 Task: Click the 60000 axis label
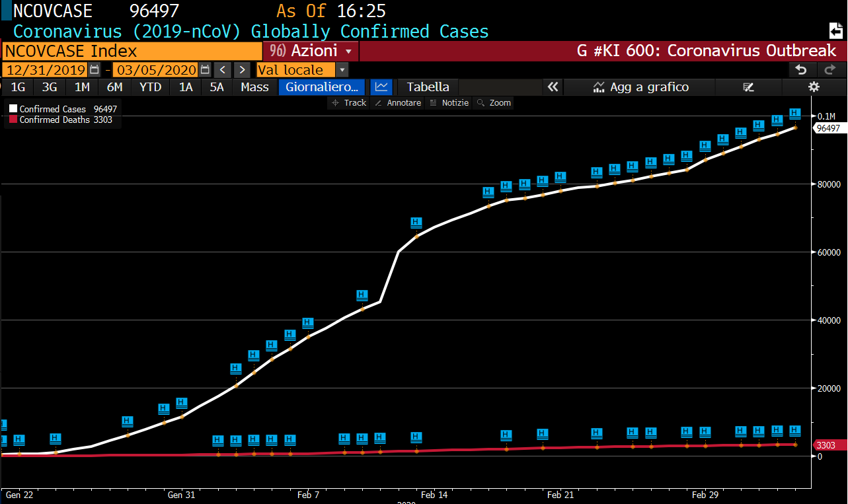pyautogui.click(x=829, y=252)
